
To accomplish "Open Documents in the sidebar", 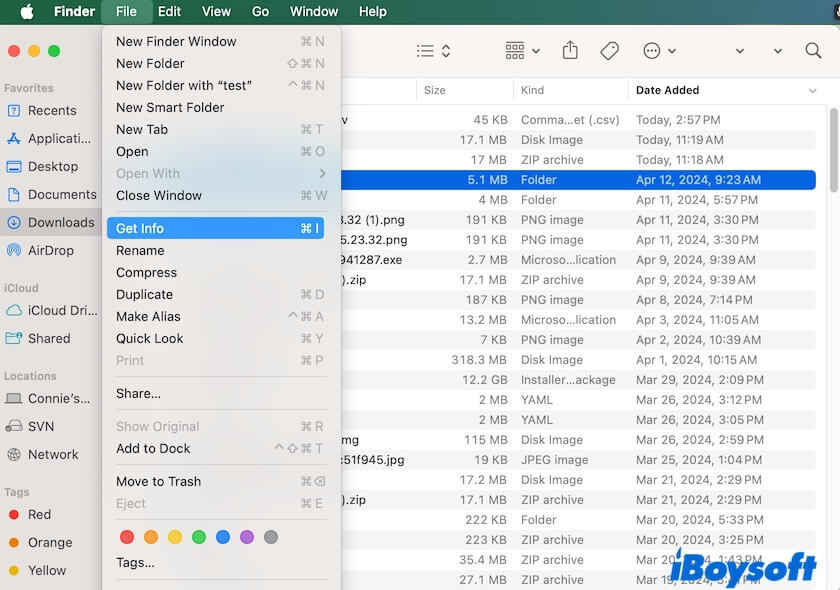I will tap(51, 194).
